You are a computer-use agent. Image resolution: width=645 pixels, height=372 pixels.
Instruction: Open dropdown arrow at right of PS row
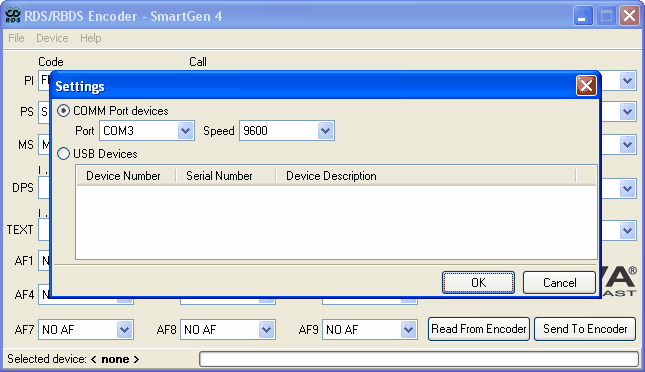(x=627, y=112)
